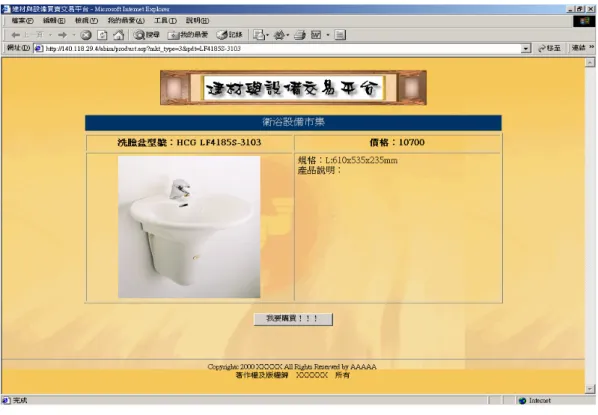The image size is (598, 415).
Task: Click the Mail toolbar icon
Action: [x=259, y=35]
